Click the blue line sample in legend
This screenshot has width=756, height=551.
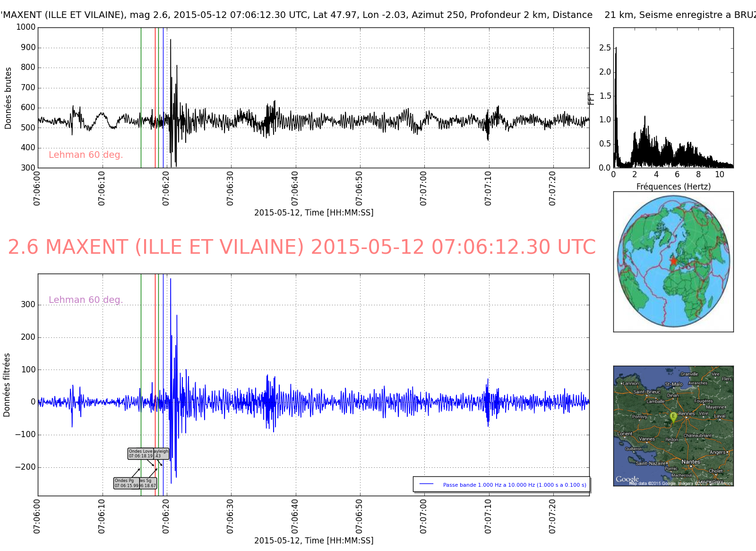(426, 484)
